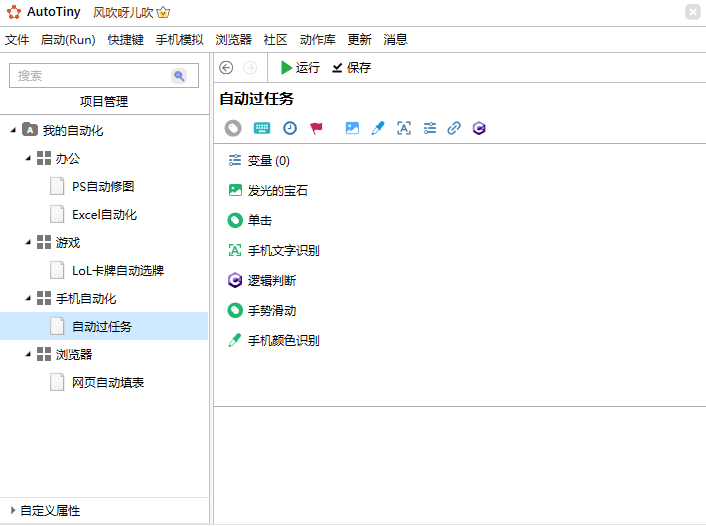Screen dimensions: 706x526
Task: Save the project with 保存 button
Action: [x=351, y=68]
